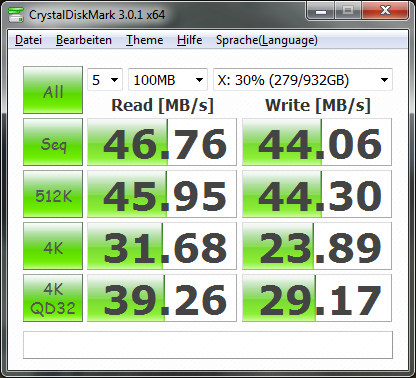Start the 4K QD32 test
Image resolution: width=416 pixels, height=378 pixels.
[x=53, y=298]
